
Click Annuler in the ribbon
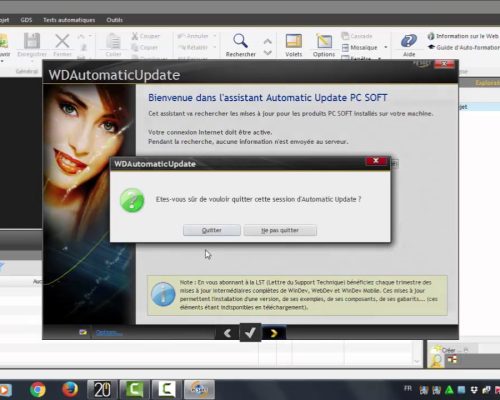193,36
